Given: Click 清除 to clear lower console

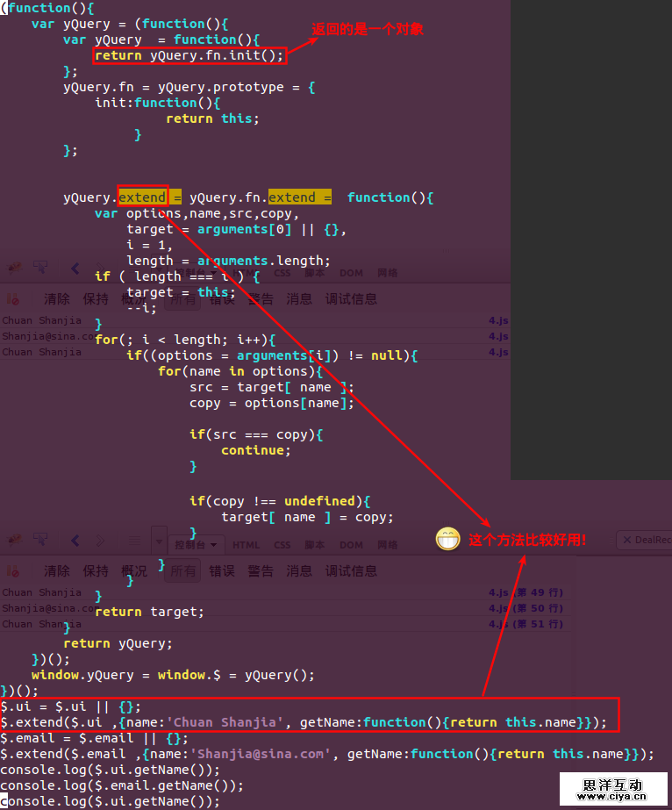Looking at the screenshot, I should (x=57, y=570).
